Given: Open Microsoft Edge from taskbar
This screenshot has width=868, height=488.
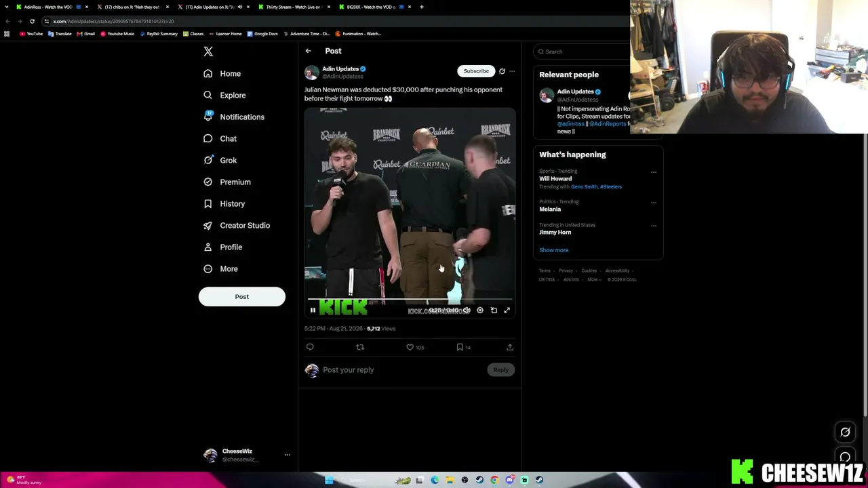Looking at the screenshot, I should 435,481.
